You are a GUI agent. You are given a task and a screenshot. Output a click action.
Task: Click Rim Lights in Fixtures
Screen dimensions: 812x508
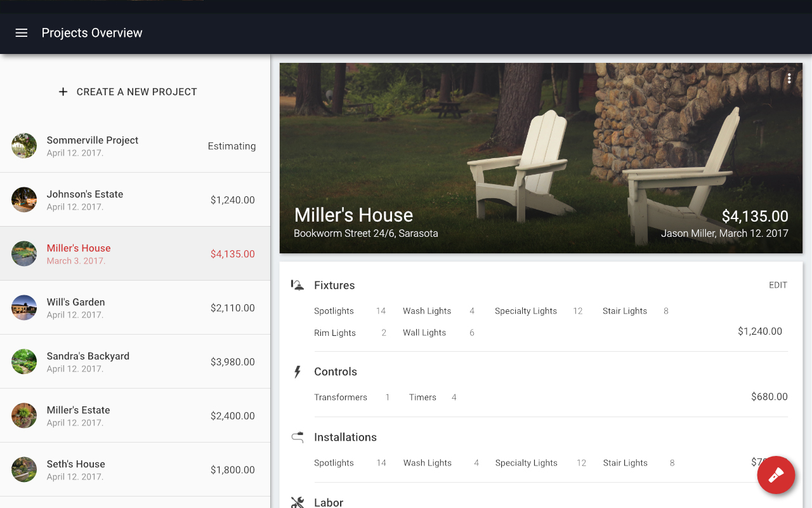(335, 333)
